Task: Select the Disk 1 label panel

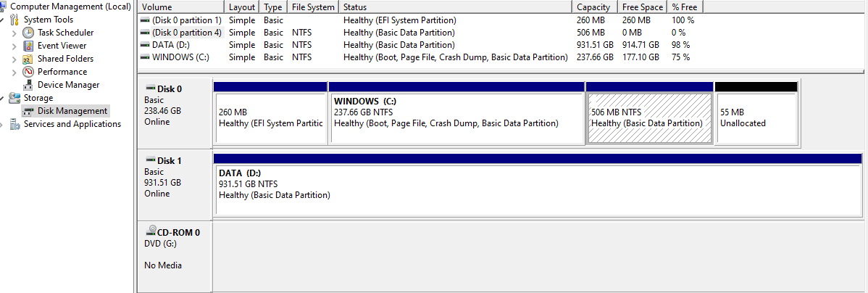Action: 174,183
